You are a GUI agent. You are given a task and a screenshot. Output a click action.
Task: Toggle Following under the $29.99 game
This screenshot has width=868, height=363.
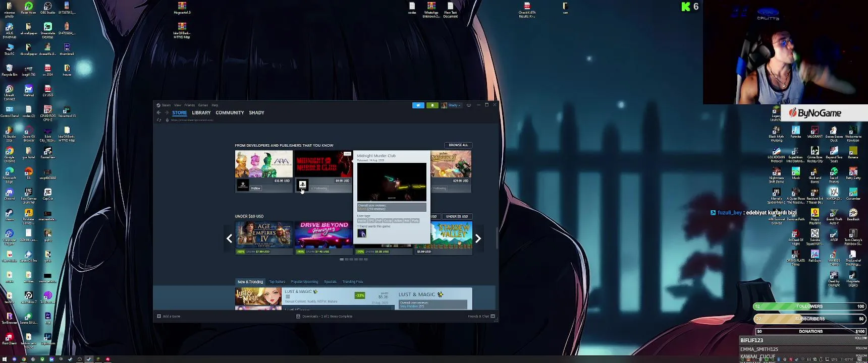tap(439, 188)
